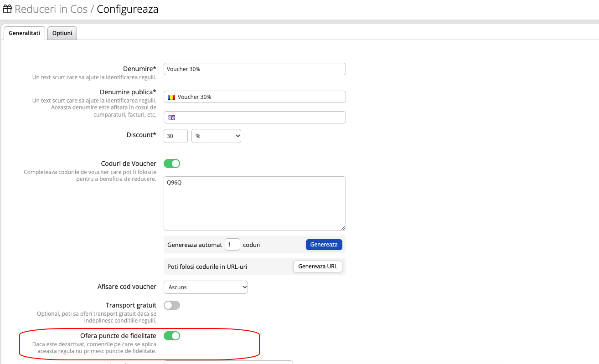The height and width of the screenshot is (364, 599).
Task: Open the Afisare cod voucher dropdown
Action: [x=206, y=287]
